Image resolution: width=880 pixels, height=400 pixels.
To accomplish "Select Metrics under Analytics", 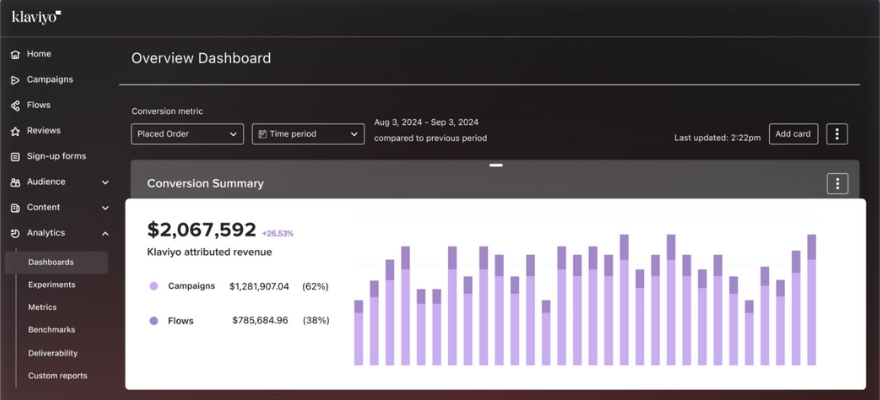I will click(x=42, y=307).
